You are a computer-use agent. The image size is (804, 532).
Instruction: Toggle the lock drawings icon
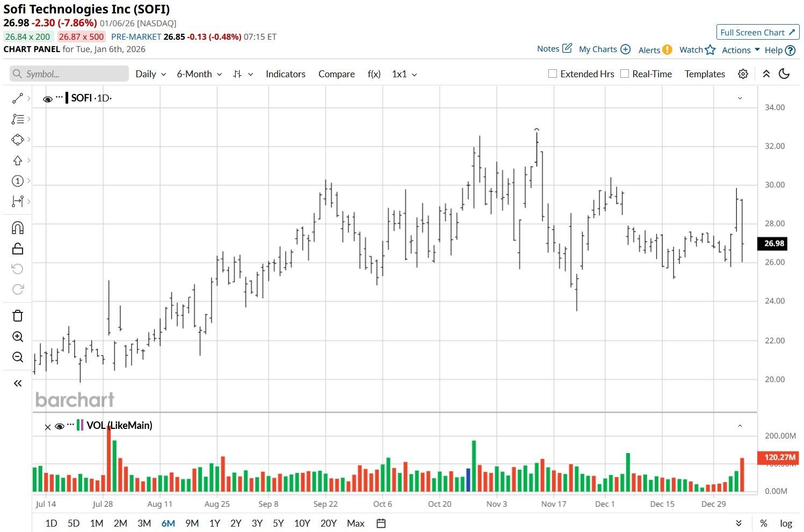click(x=17, y=249)
